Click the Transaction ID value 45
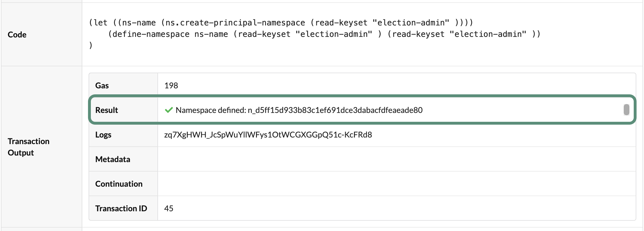The height and width of the screenshot is (231, 644). point(169,208)
